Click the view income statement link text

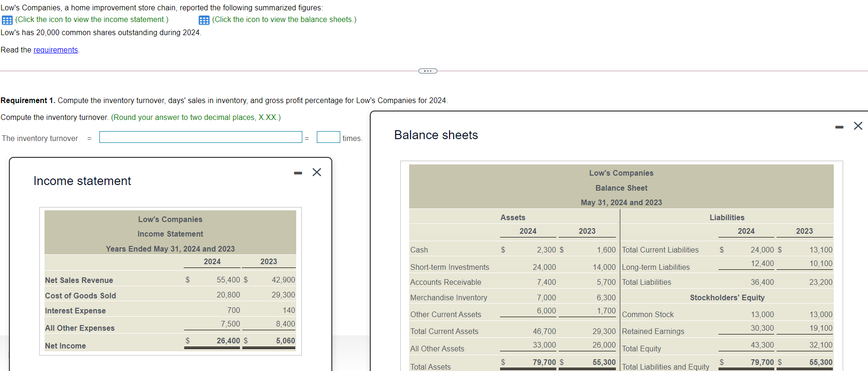(92, 20)
